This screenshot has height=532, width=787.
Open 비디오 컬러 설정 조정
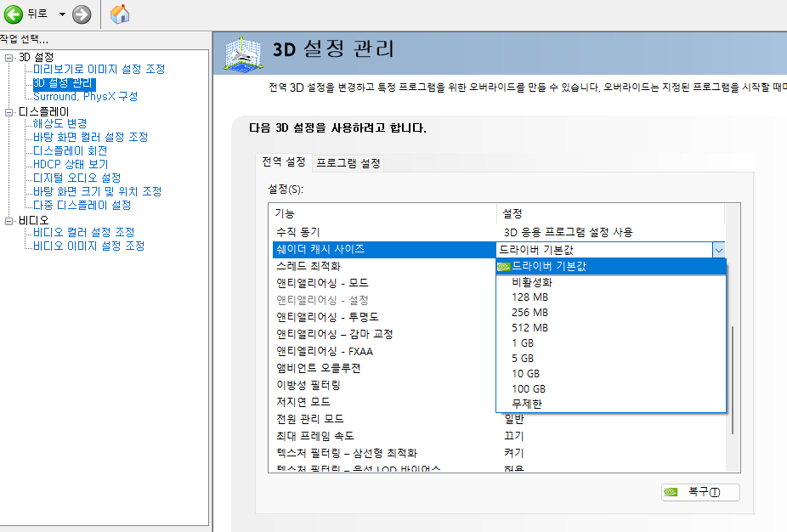[83, 232]
